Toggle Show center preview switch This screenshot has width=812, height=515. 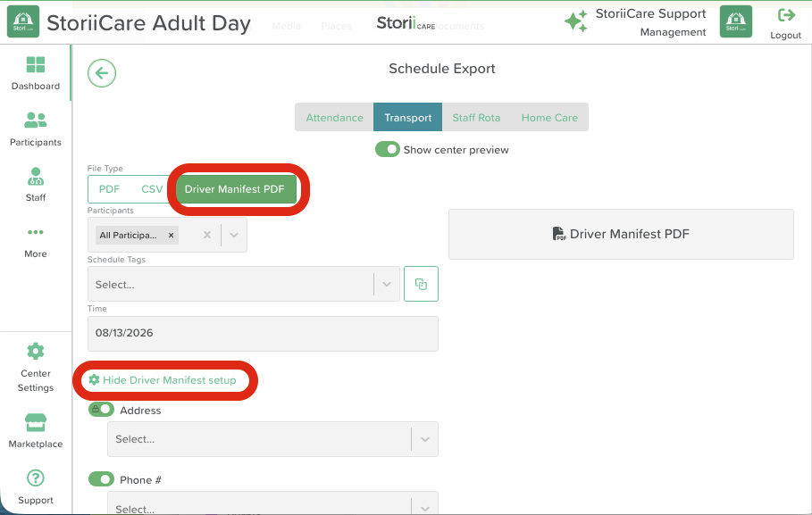coord(388,150)
